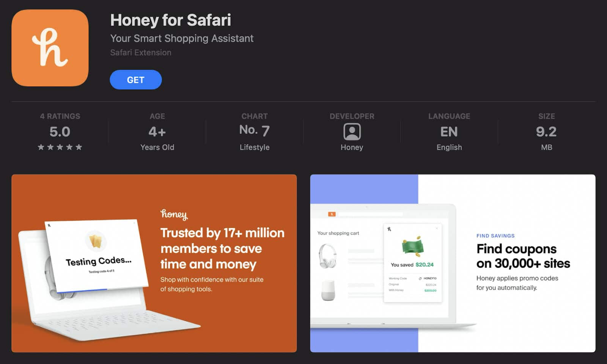This screenshot has height=364, width=607.
Task: Click the five-star rating row
Action: coord(60,147)
